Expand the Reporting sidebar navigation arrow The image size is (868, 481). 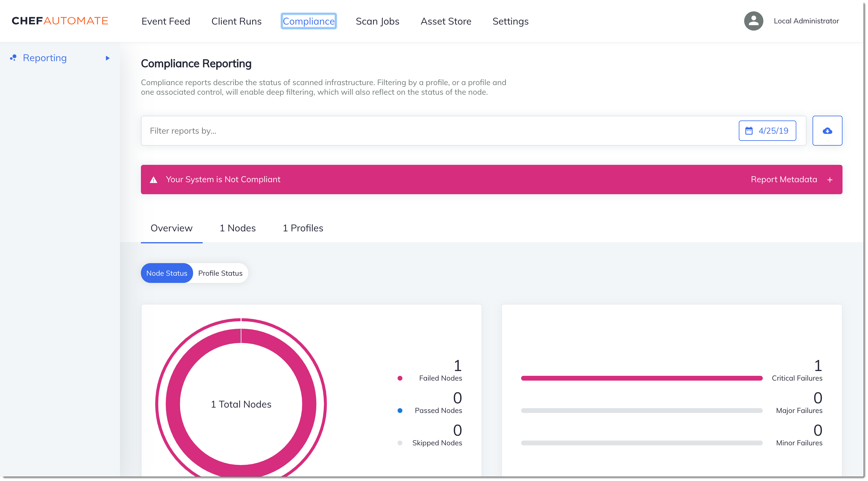pyautogui.click(x=107, y=58)
